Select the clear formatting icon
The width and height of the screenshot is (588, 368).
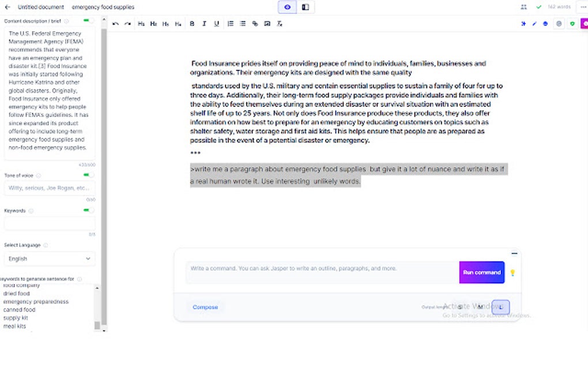(x=280, y=24)
